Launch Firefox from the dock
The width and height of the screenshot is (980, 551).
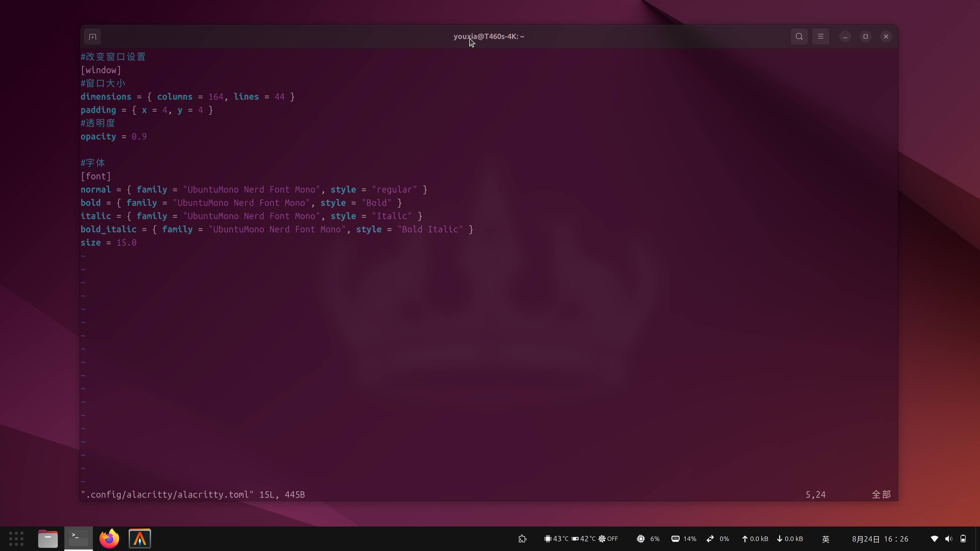(x=109, y=539)
